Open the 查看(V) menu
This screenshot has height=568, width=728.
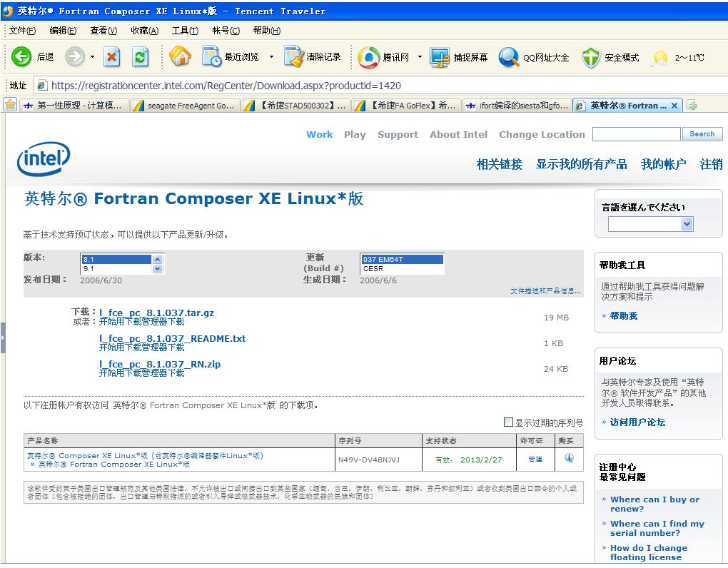click(103, 31)
